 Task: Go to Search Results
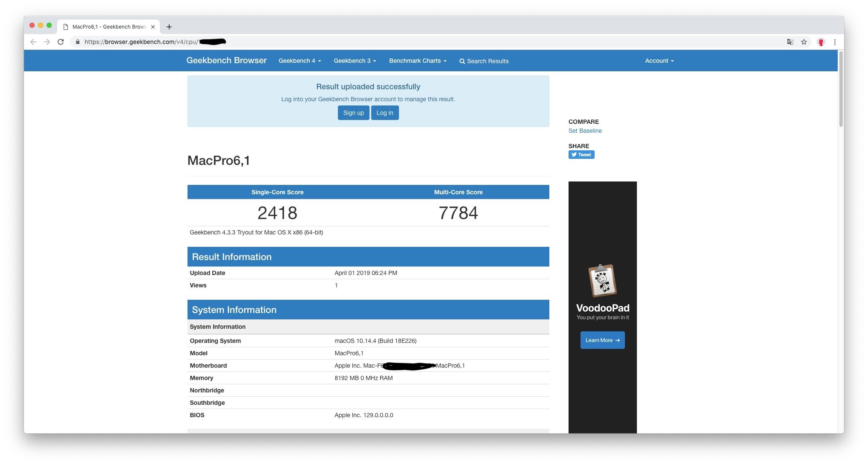(484, 61)
